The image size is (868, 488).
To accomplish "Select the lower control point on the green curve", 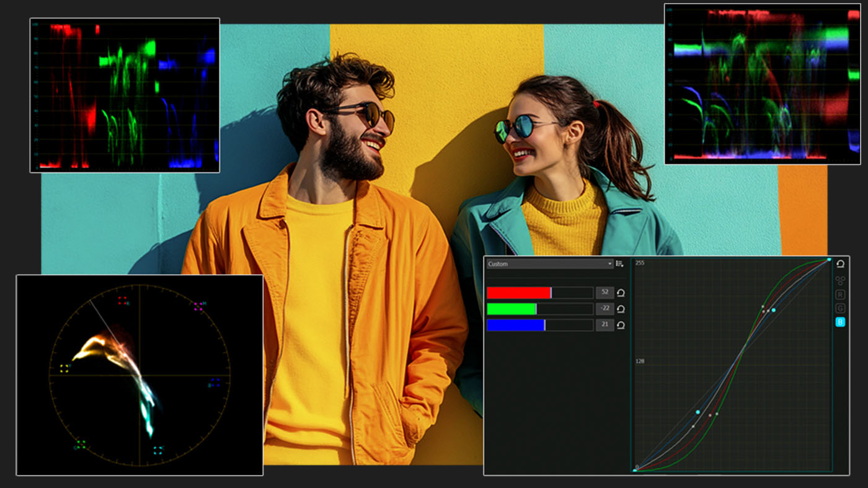I will 717,414.
